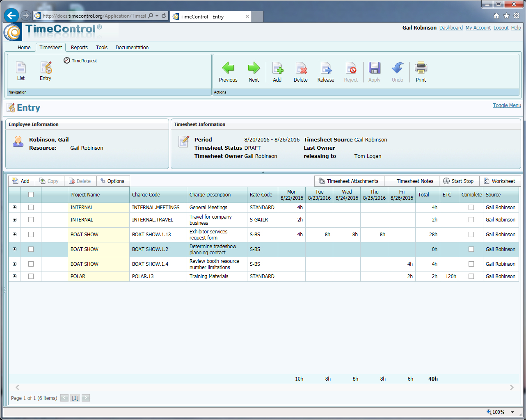Click the Previous timesheet green arrow icon
526x420 pixels.
[x=228, y=68]
